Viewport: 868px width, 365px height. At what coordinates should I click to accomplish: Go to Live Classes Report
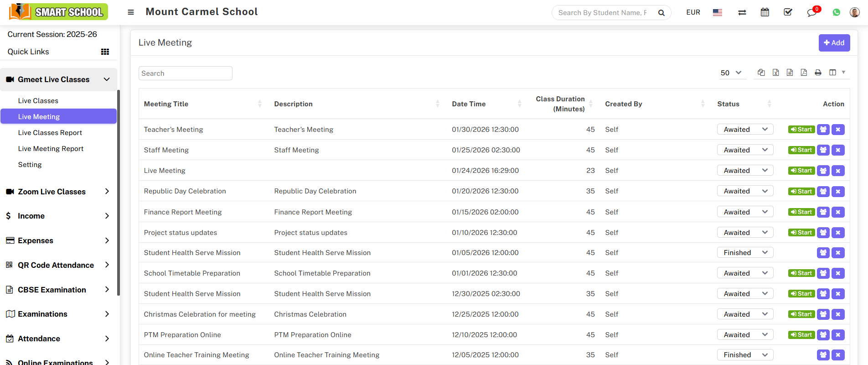(50, 133)
